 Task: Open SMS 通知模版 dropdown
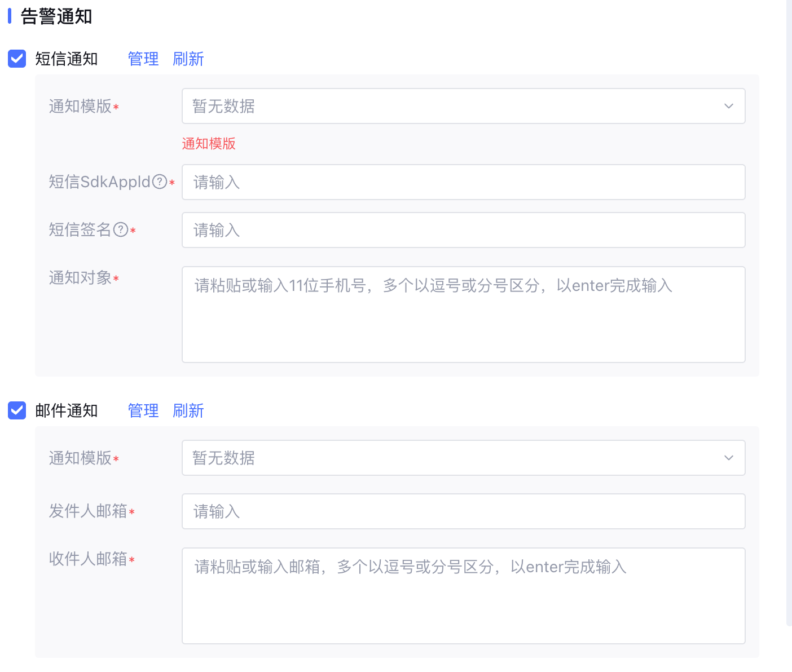point(451,106)
